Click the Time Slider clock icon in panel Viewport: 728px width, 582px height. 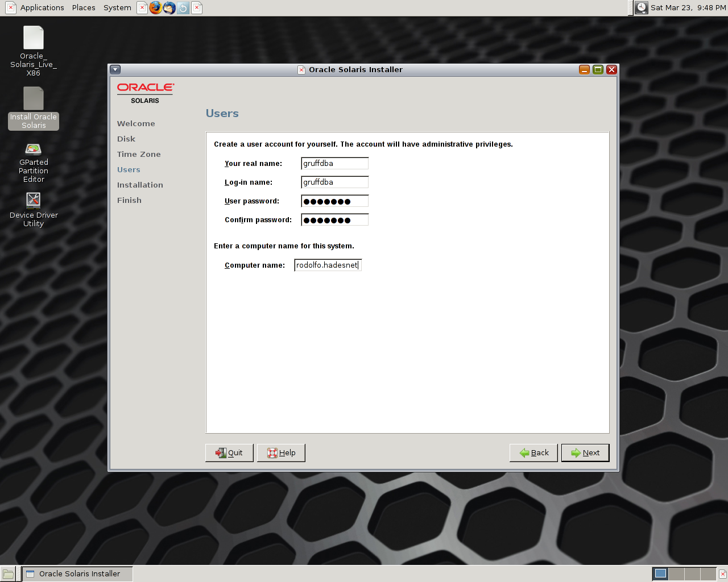point(642,7)
